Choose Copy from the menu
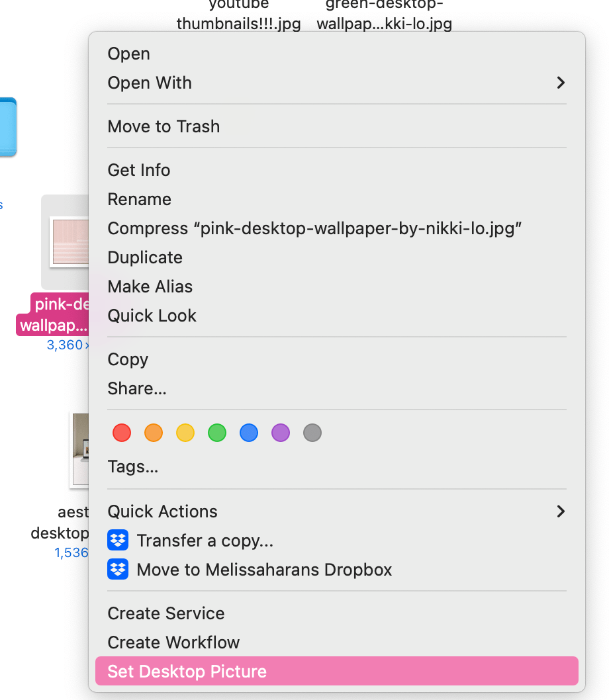 [x=336, y=359]
